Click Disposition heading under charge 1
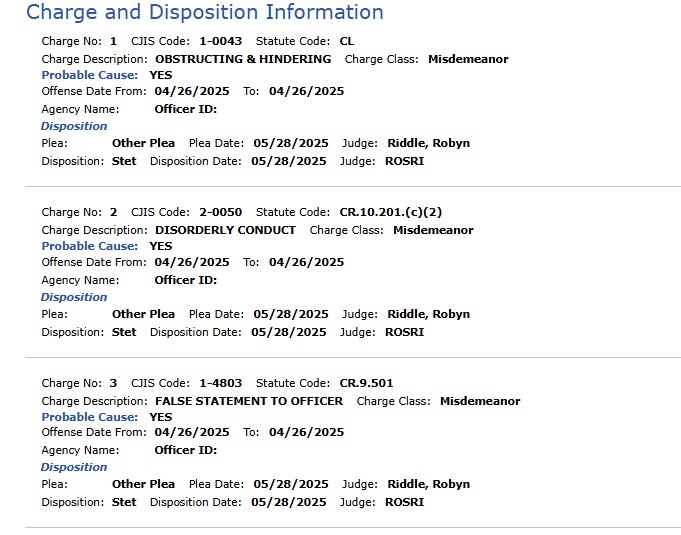681x535 pixels. point(74,126)
